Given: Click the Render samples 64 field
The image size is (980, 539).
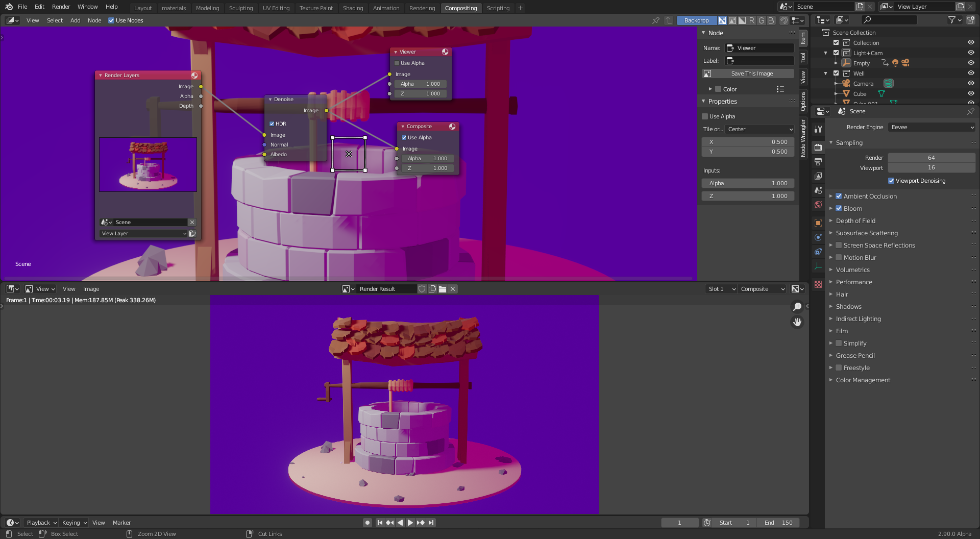Looking at the screenshot, I should point(932,158).
